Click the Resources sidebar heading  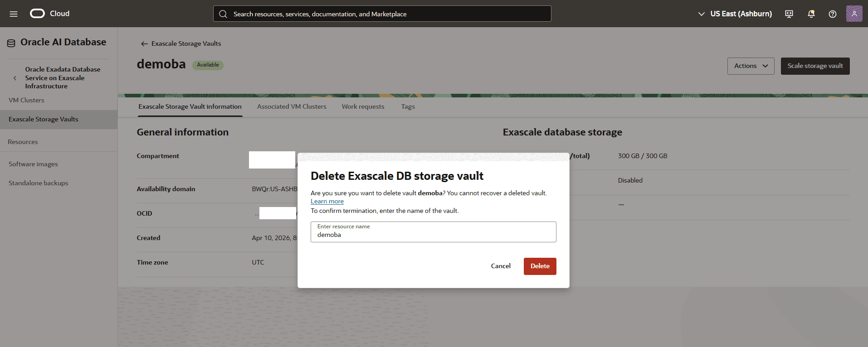(23, 142)
